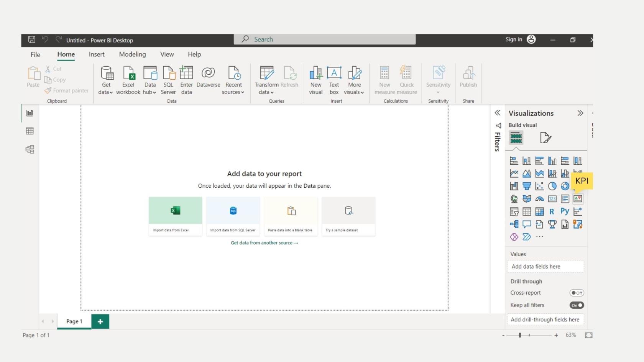The height and width of the screenshot is (362, 644).
Task: Insert the Python (Py) visual
Action: click(x=565, y=211)
